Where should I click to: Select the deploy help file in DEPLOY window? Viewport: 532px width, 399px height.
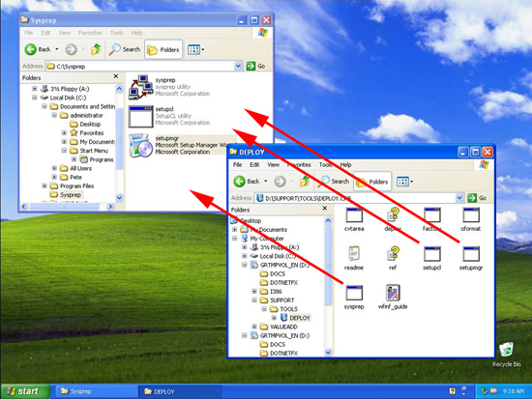(393, 219)
